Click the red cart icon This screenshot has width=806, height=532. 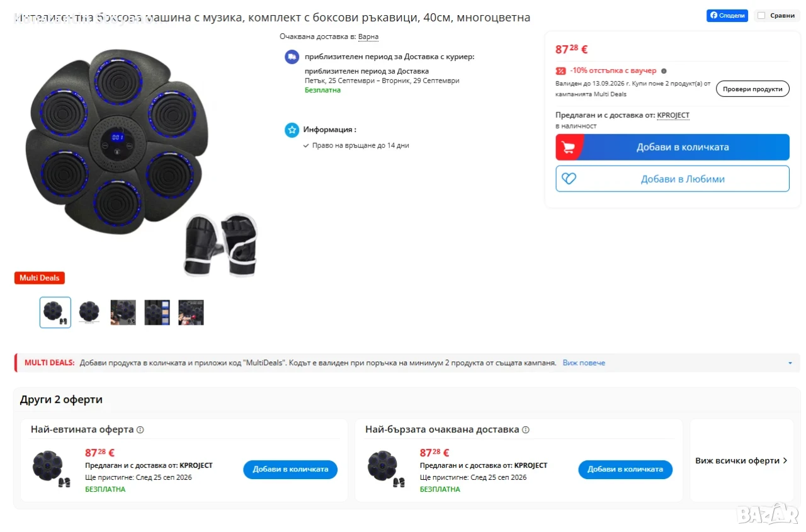click(x=568, y=147)
